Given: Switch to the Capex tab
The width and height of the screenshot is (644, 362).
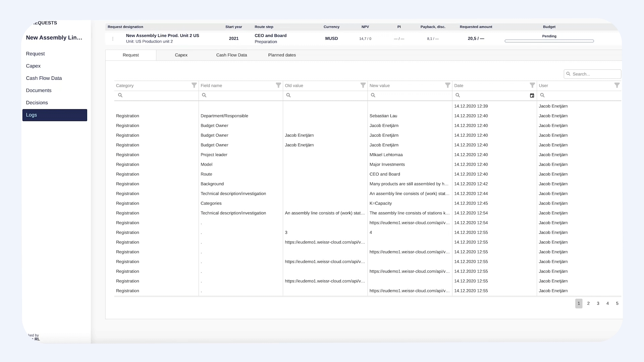Looking at the screenshot, I should [181, 55].
